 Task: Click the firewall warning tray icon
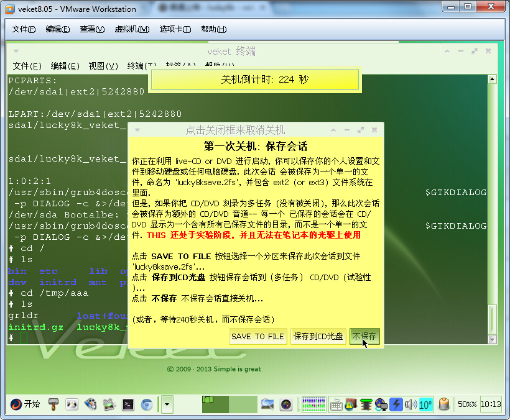tap(351, 404)
